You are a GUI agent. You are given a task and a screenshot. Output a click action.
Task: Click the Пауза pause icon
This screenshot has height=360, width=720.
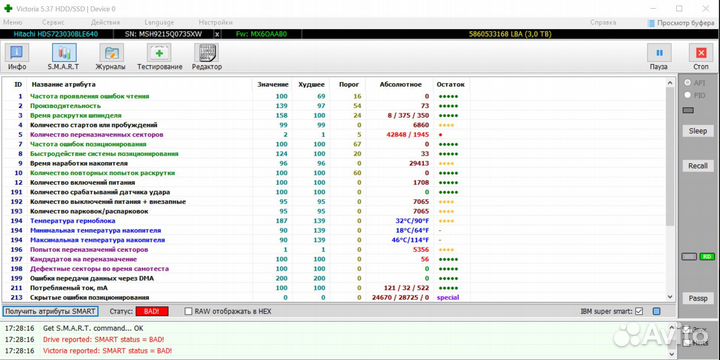coord(659,53)
